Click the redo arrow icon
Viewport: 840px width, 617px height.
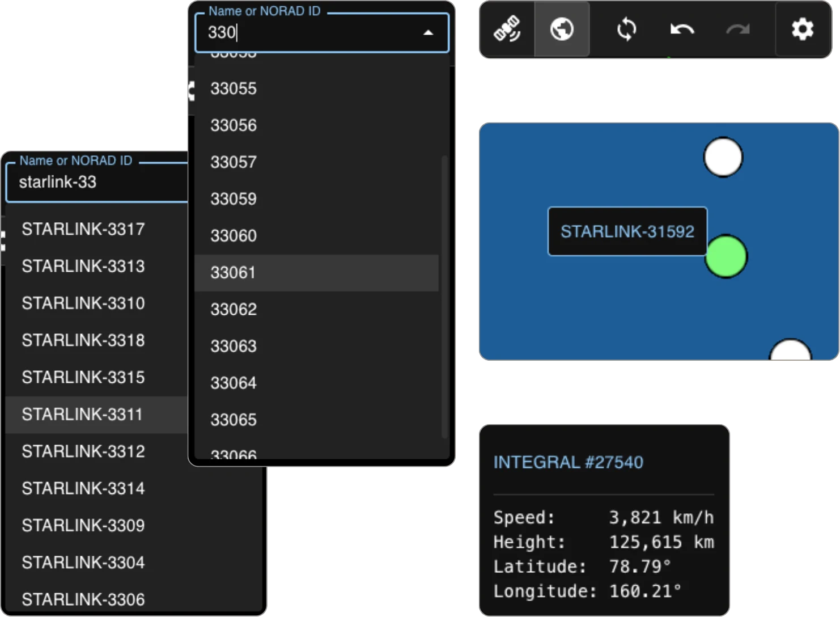[739, 29]
